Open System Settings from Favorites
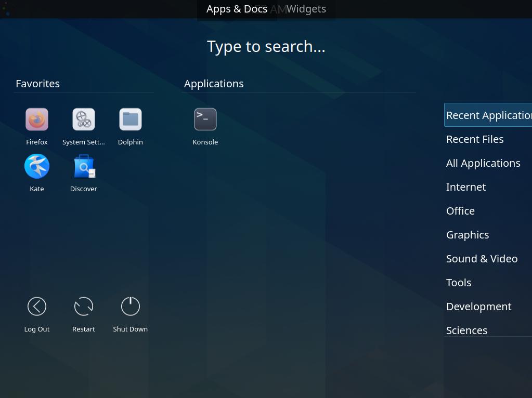Screen dimensions: 532x398 coord(83,119)
